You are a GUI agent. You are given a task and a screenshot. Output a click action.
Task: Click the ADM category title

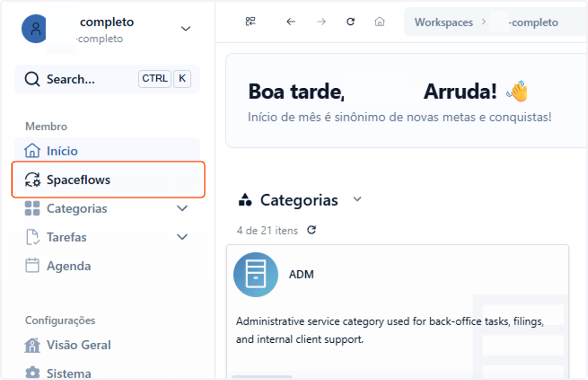pos(301,275)
